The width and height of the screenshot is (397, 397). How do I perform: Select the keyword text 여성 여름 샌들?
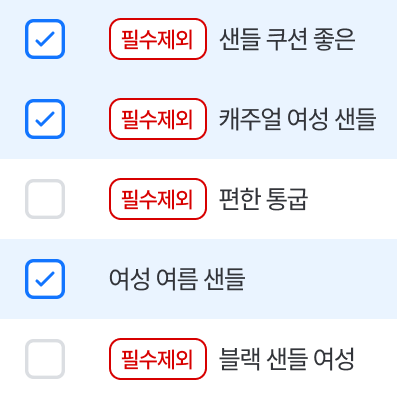177,279
